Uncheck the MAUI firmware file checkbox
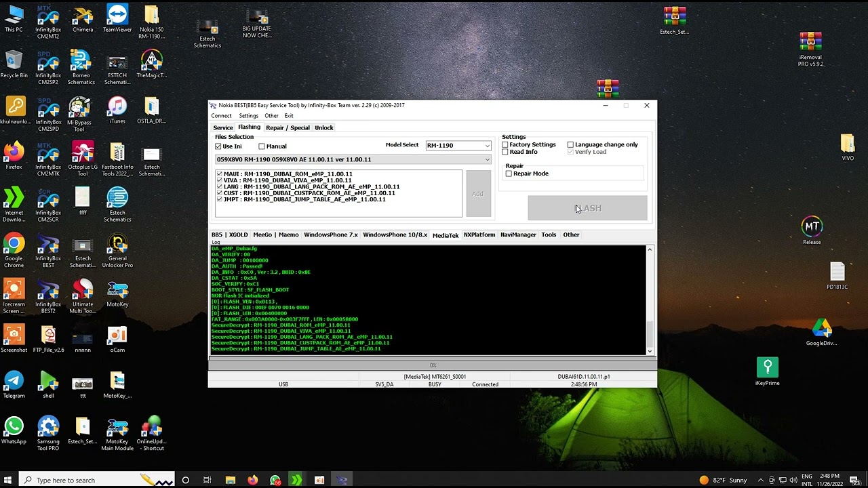Screen dimensions: 868x488 coord(220,174)
